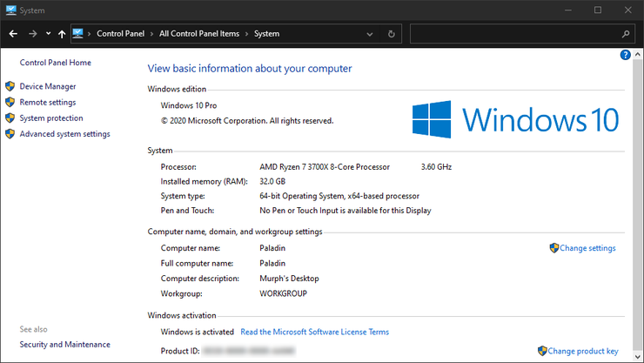Expand chevron after Control Panel breadcrumb
Screen dimensions: 644x363
point(151,34)
